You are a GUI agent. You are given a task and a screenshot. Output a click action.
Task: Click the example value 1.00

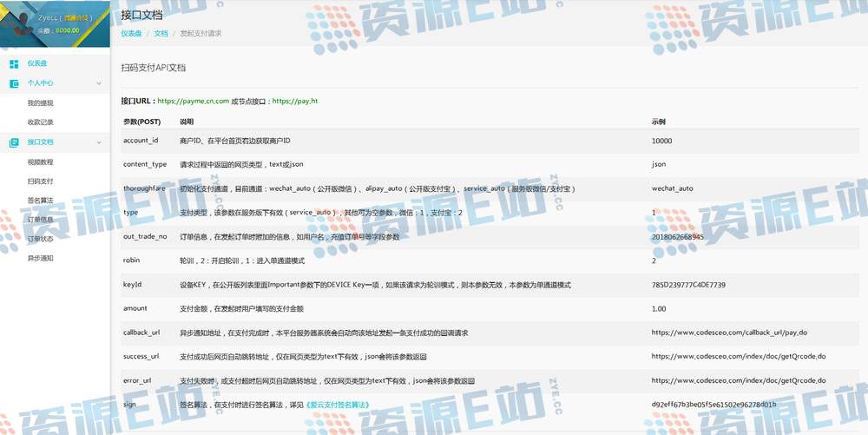[659, 309]
